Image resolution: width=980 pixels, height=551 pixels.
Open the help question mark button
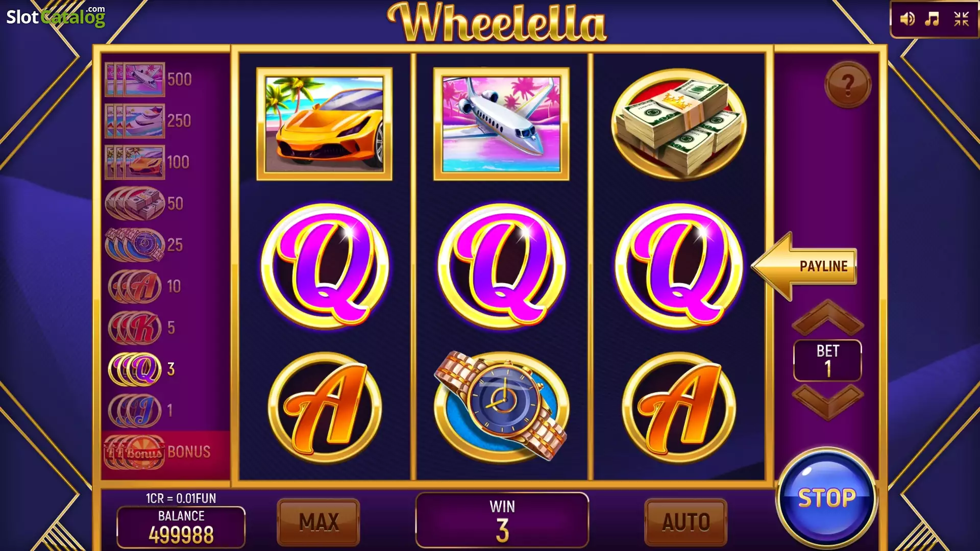pyautogui.click(x=848, y=84)
